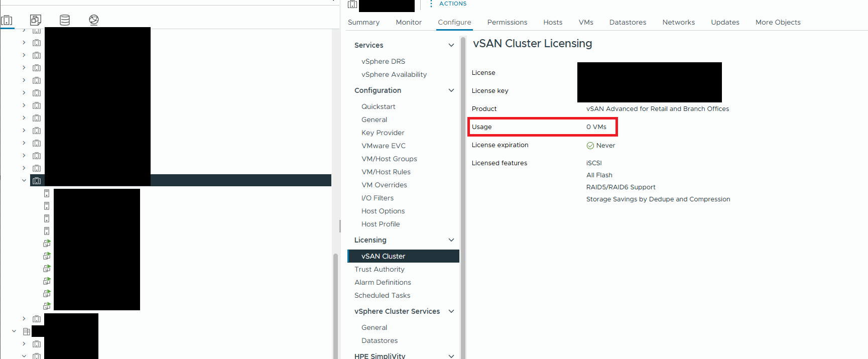Click the usage value '0 VMs'
The width and height of the screenshot is (868, 359).
(x=596, y=127)
